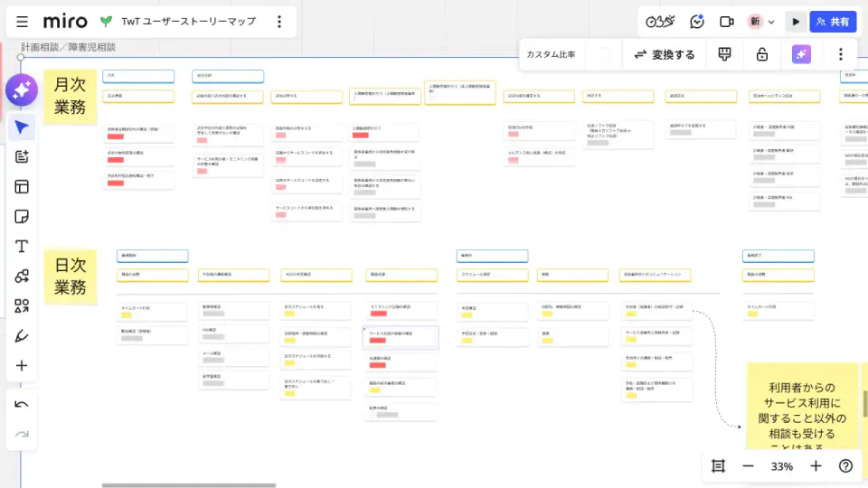Open the カスタム比率 aspect ratio dropdown

(x=551, y=54)
